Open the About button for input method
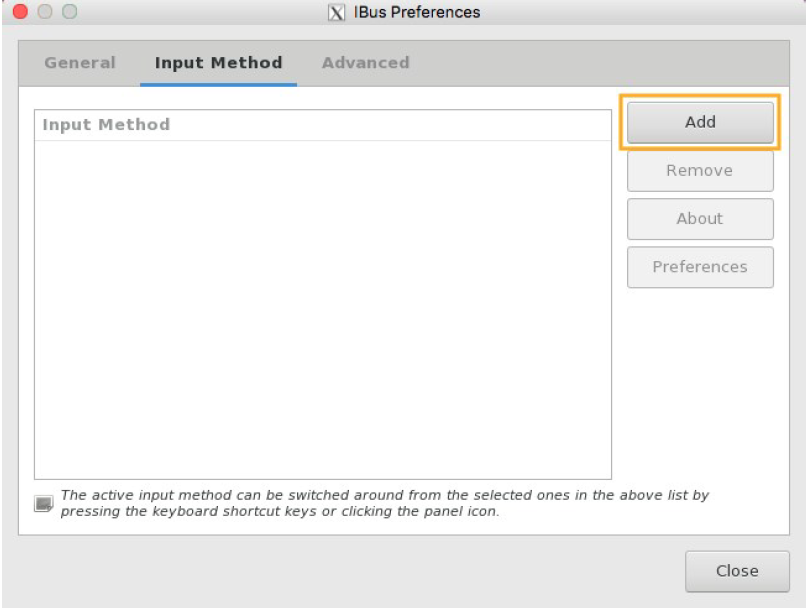Viewport: 806px width, 609px height. pos(700,219)
